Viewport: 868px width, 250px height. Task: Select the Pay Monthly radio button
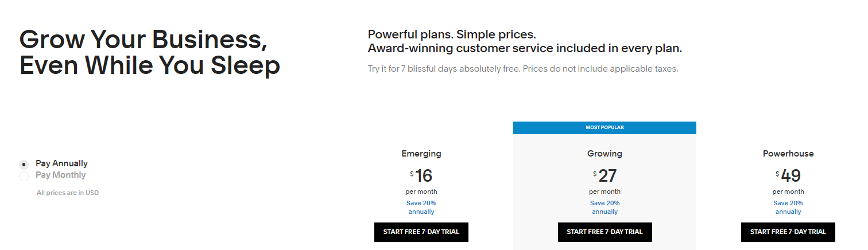click(x=24, y=176)
